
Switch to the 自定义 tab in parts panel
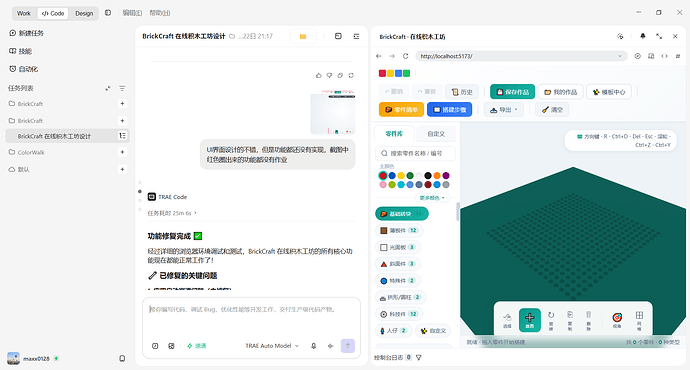click(x=436, y=134)
